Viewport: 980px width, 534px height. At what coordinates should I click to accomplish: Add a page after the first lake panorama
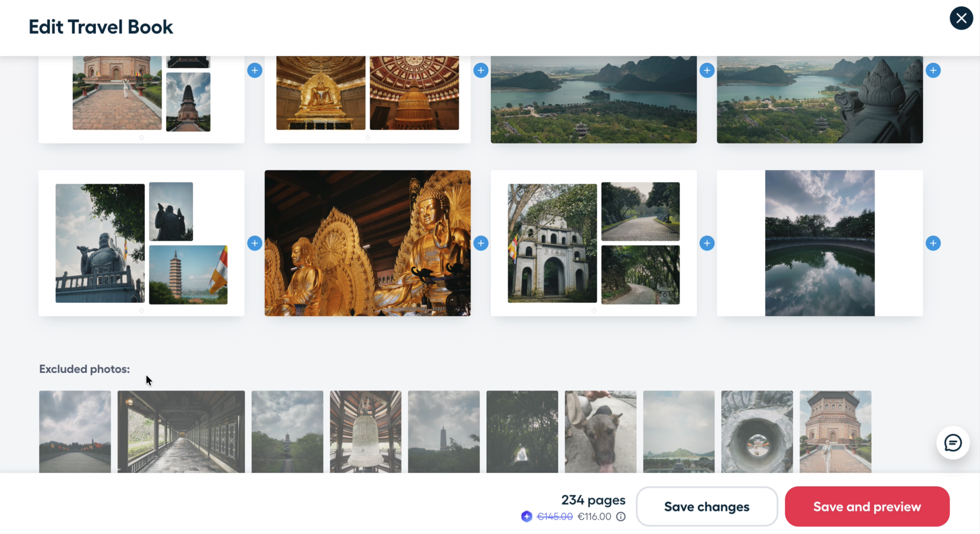pyautogui.click(x=706, y=70)
